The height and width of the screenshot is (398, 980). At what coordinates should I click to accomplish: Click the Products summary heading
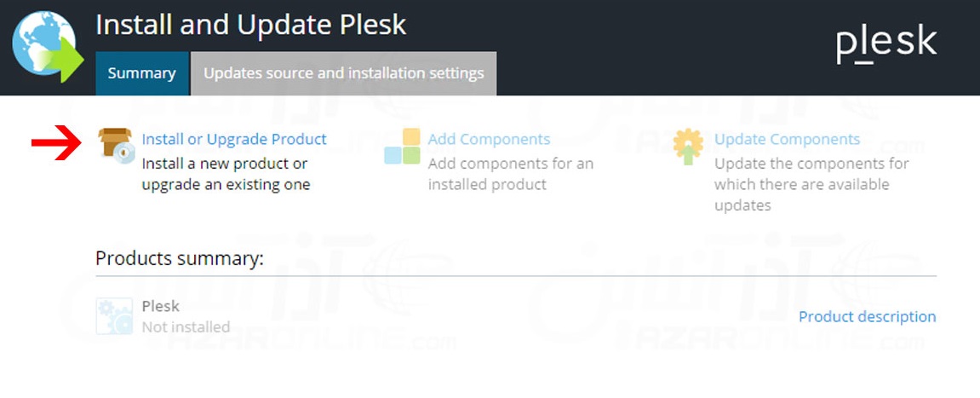click(180, 258)
